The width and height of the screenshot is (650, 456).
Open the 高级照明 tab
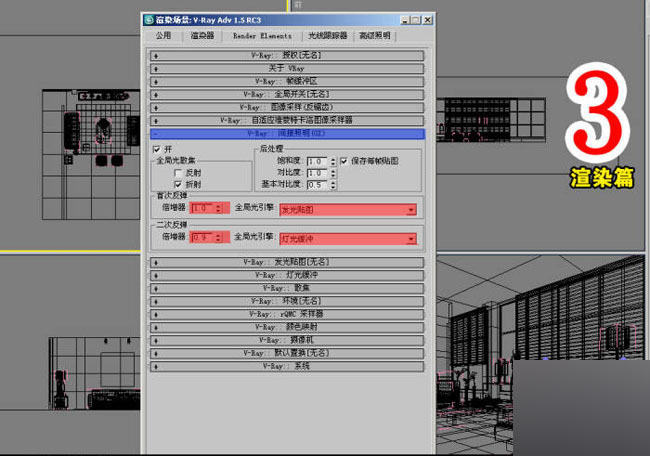pos(375,36)
